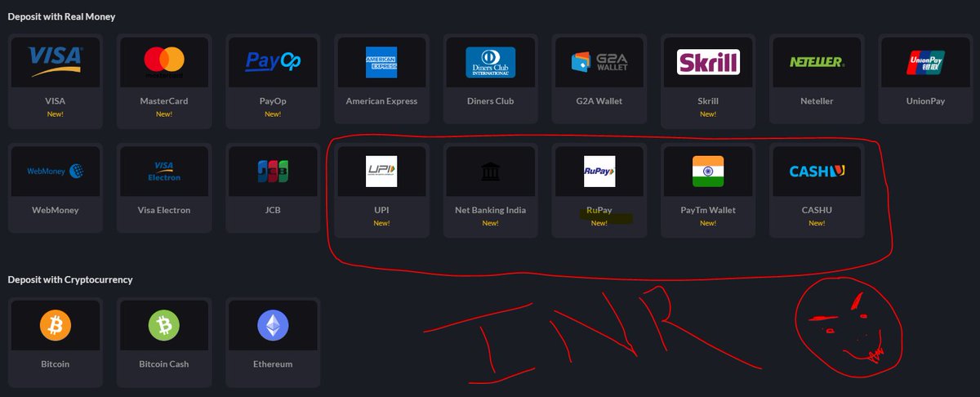Pick the PayOp logo
This screenshot has height=397, width=980.
[x=273, y=62]
